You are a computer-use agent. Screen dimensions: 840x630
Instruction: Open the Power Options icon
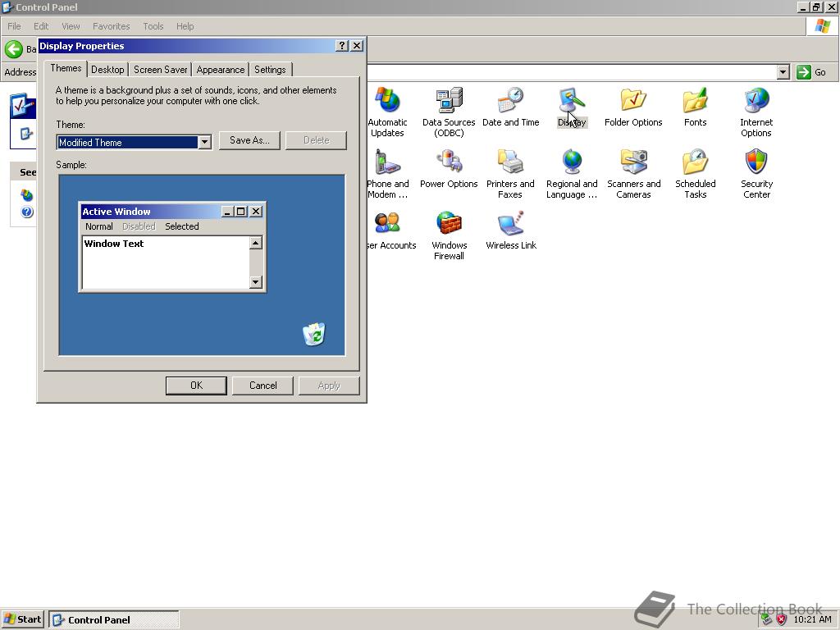[x=449, y=162]
